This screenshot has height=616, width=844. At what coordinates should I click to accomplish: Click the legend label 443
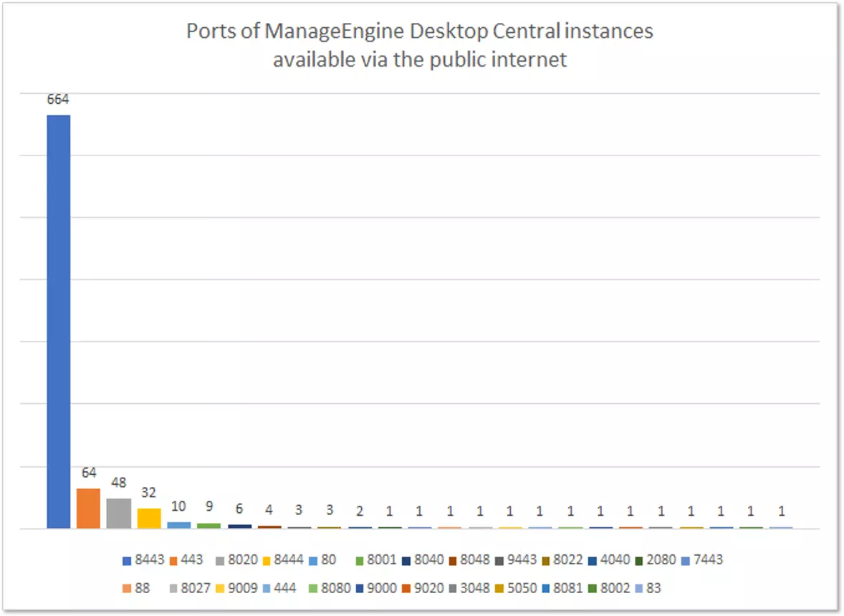(x=191, y=560)
